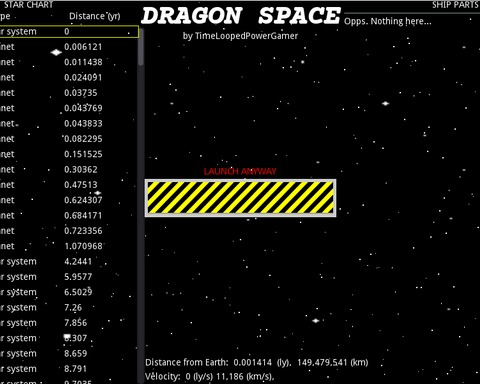The width and height of the screenshot is (480, 384).
Task: Select the row with distance 0.30362
Action: pyautogui.click(x=69, y=170)
